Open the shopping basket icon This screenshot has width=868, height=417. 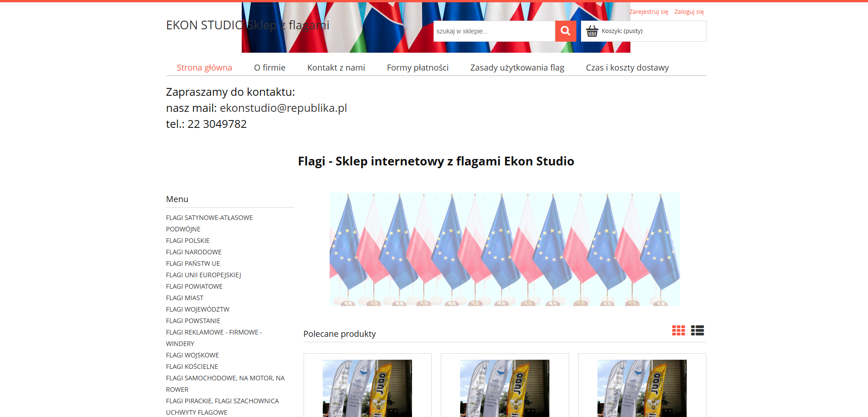[x=592, y=31]
